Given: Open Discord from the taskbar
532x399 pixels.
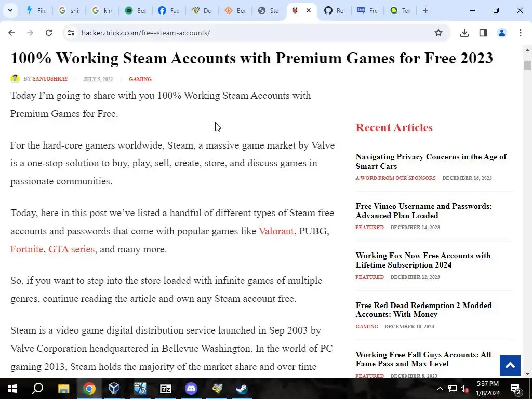Looking at the screenshot, I should click(191, 389).
